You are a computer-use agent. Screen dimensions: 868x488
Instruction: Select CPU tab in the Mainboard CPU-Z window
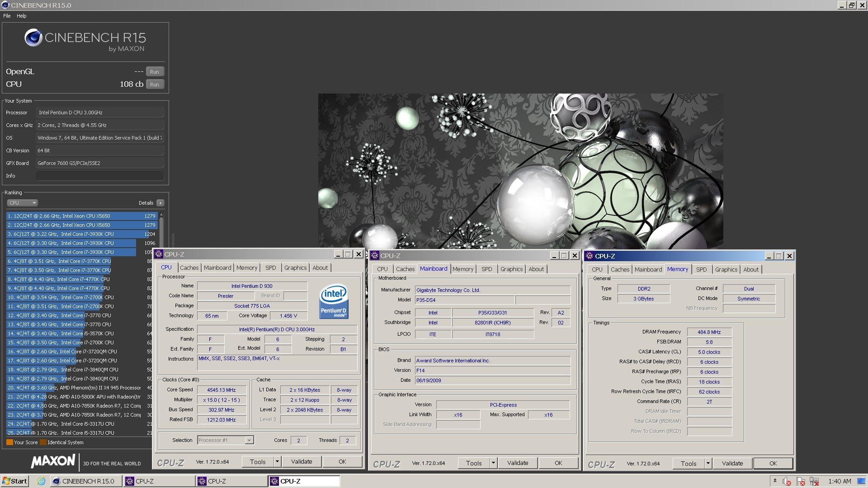point(382,269)
